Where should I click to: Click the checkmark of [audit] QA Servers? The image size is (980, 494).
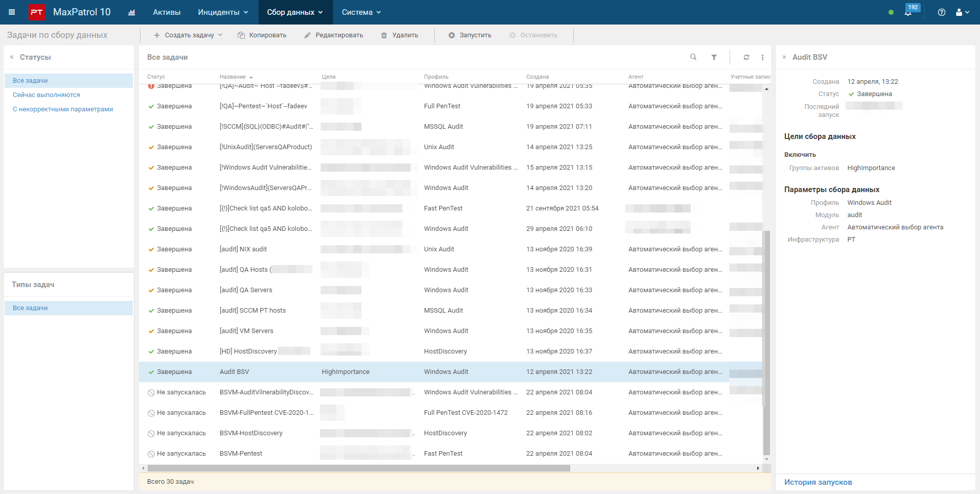click(x=151, y=290)
